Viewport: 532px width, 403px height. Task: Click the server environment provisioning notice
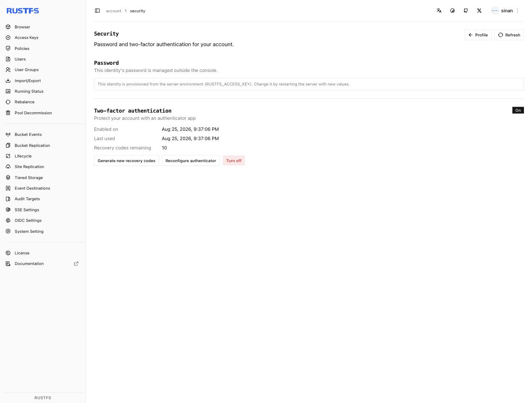pos(309,84)
